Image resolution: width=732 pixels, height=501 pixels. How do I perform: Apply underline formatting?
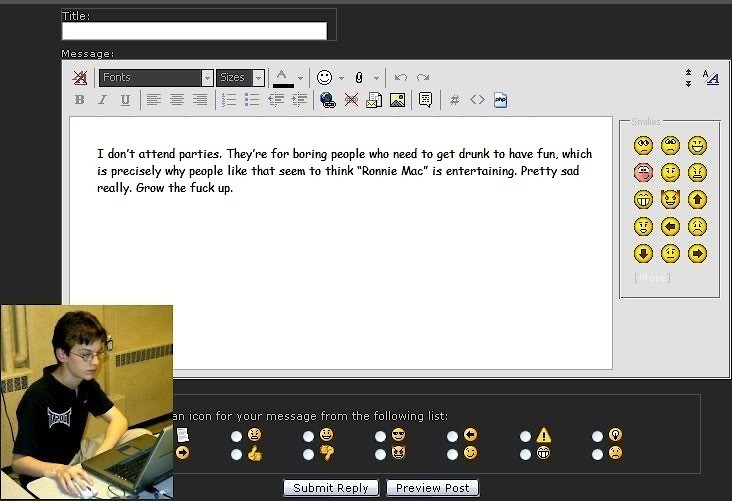[125, 100]
